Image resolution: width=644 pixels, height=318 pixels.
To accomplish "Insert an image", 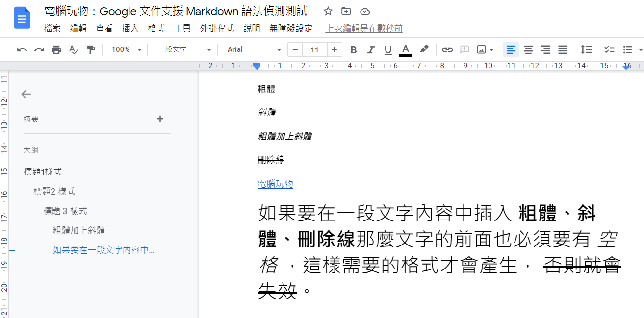I will (x=481, y=49).
